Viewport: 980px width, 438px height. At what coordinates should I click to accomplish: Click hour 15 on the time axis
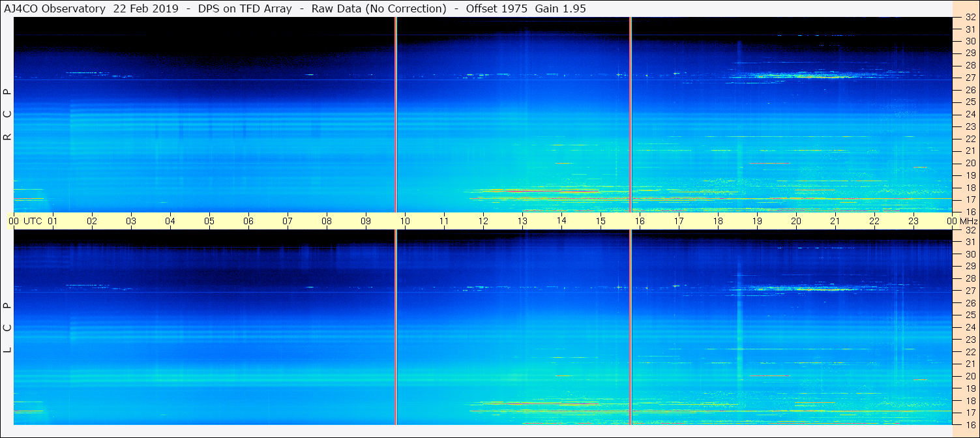[x=601, y=221]
